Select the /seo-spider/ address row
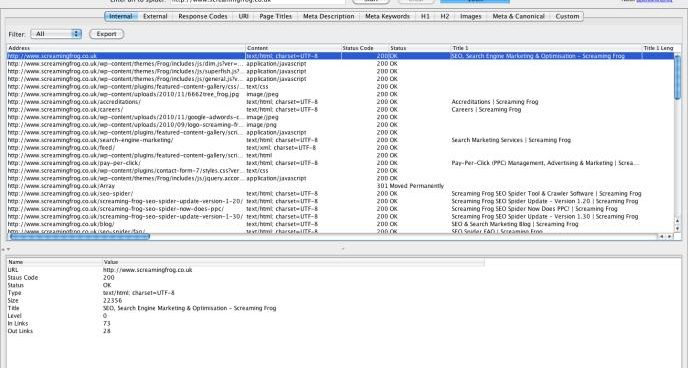This screenshot has height=368, width=688. (x=70, y=193)
